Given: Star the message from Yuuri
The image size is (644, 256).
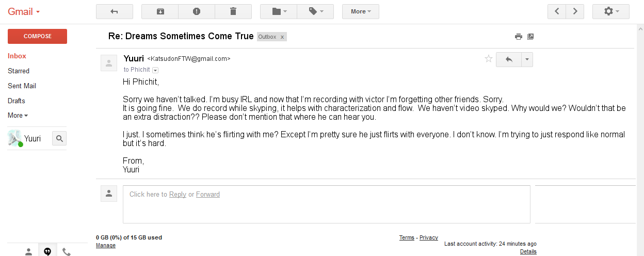Looking at the screenshot, I should [489, 59].
